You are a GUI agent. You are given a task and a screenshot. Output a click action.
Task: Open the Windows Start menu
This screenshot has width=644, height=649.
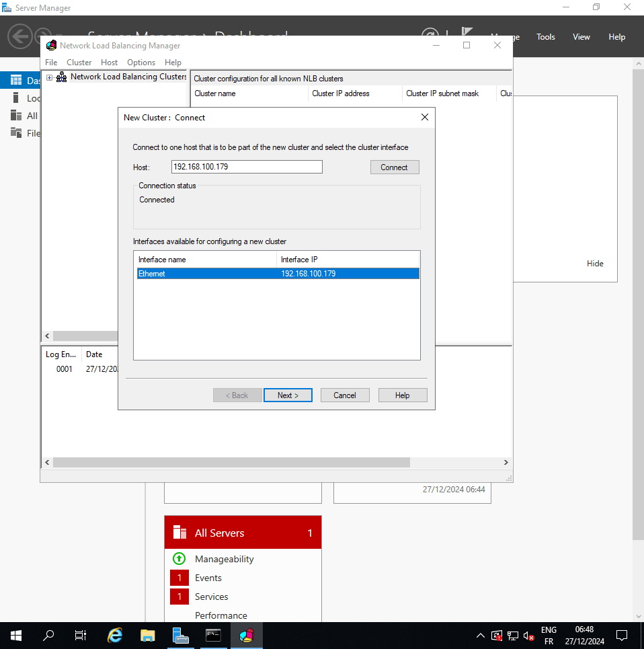click(16, 635)
